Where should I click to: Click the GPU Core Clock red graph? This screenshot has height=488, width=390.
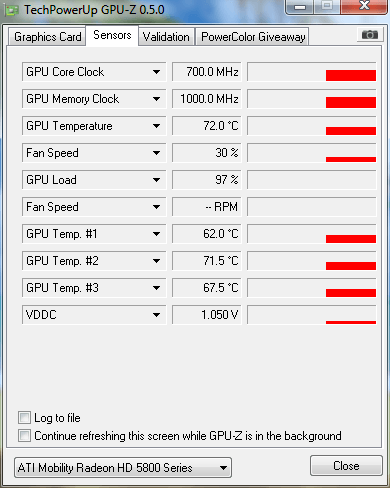pos(312,72)
